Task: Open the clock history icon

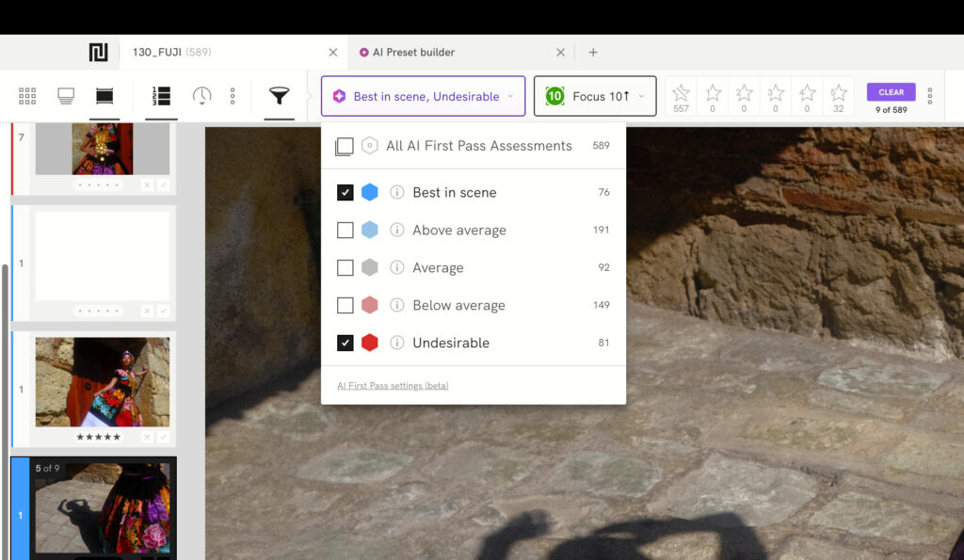Action: [x=201, y=96]
